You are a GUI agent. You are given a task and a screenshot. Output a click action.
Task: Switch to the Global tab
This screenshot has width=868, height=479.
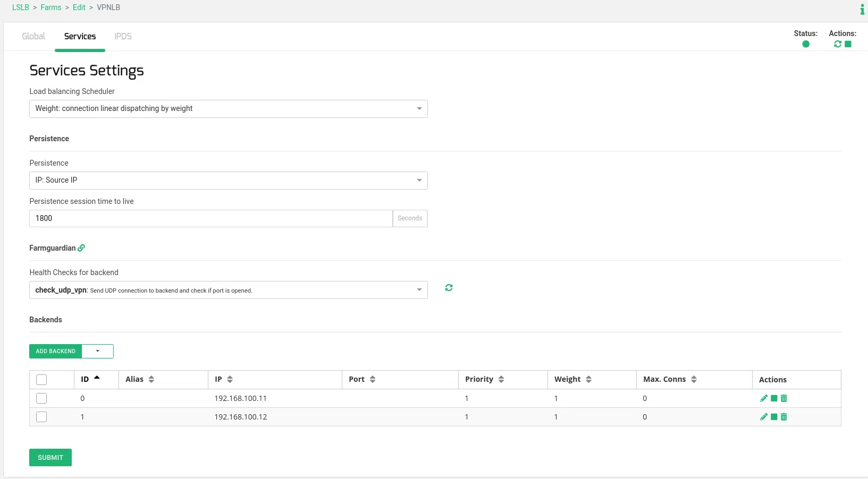[33, 36]
